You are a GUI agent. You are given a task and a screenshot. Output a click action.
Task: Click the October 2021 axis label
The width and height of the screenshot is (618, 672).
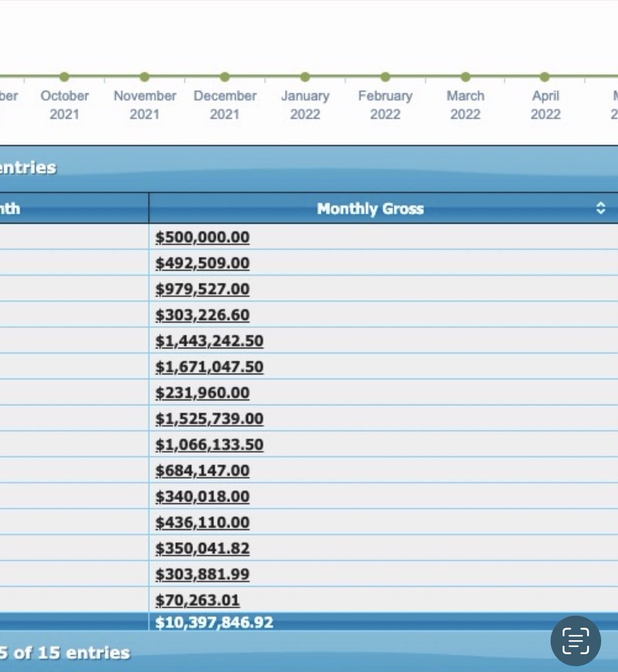point(64,105)
